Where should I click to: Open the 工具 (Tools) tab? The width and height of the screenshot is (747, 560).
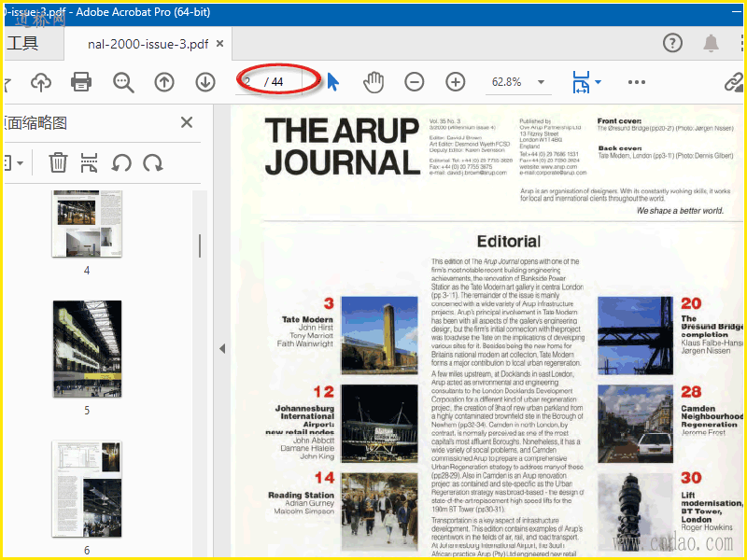click(22, 43)
